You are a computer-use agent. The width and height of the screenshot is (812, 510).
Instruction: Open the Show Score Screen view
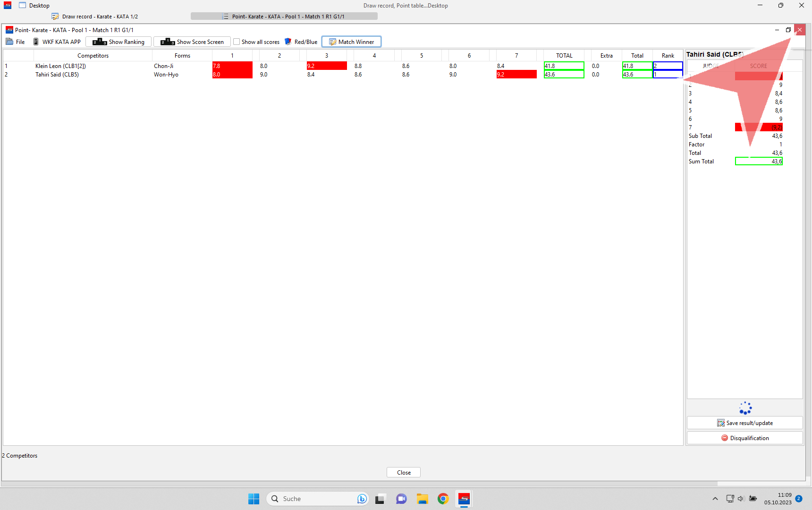[192, 42]
